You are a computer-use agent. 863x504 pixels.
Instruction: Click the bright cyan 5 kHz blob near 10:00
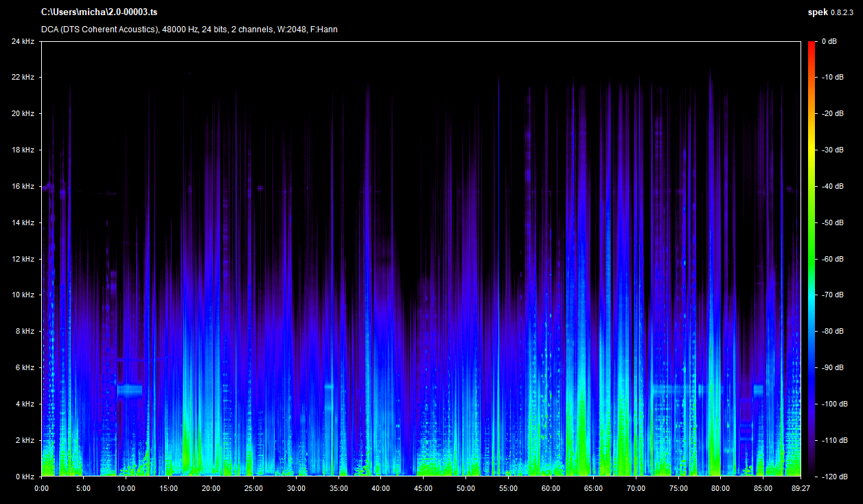pos(130,390)
